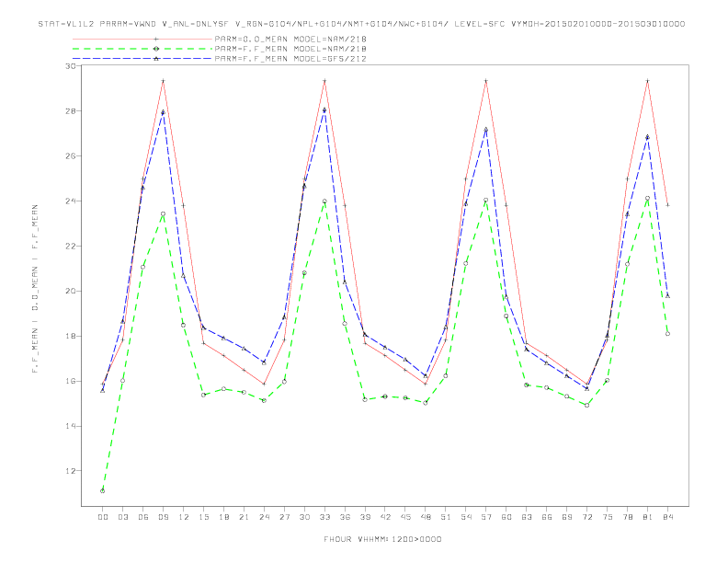Click the x-axis forecast hour label 72
728x563 pixels.
[586, 517]
